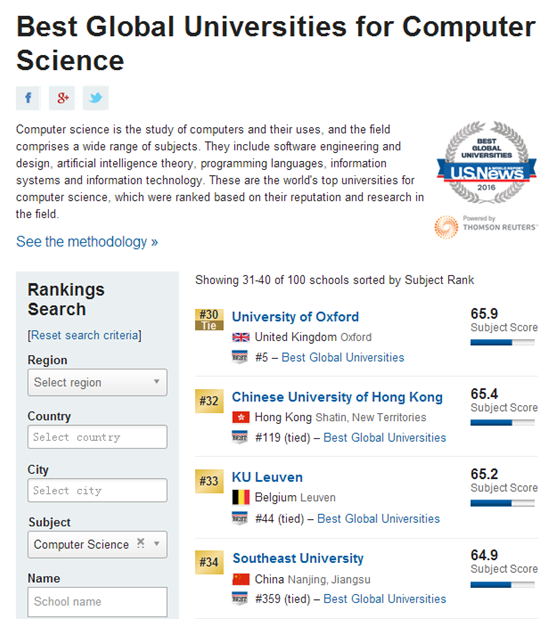
Task: Click the #30 Tie rank badge
Action: tap(209, 319)
